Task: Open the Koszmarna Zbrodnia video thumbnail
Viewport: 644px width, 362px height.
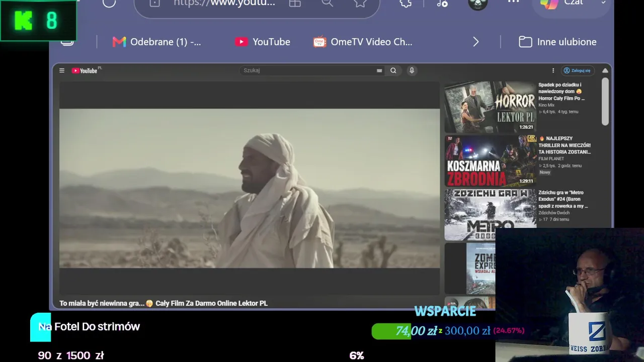Action: click(491, 161)
